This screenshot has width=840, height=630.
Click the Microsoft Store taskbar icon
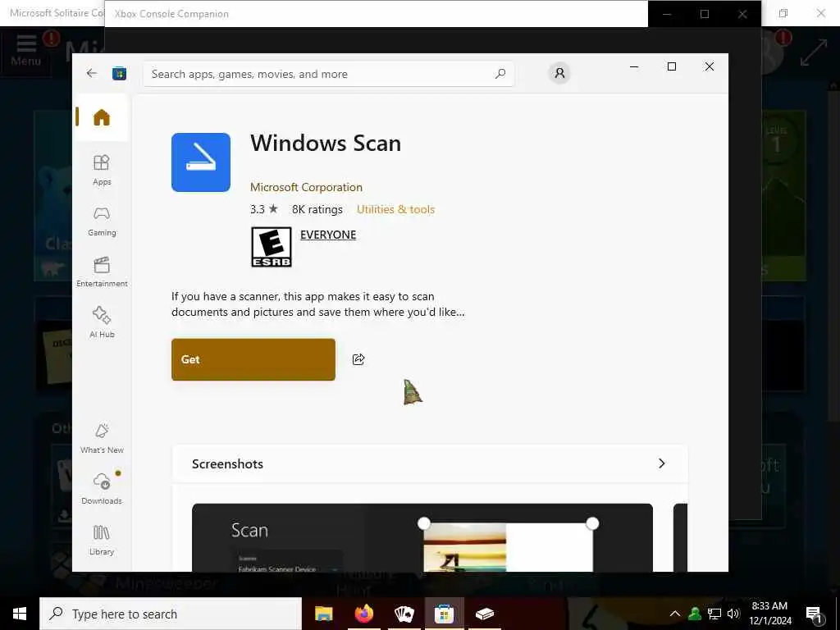point(444,614)
